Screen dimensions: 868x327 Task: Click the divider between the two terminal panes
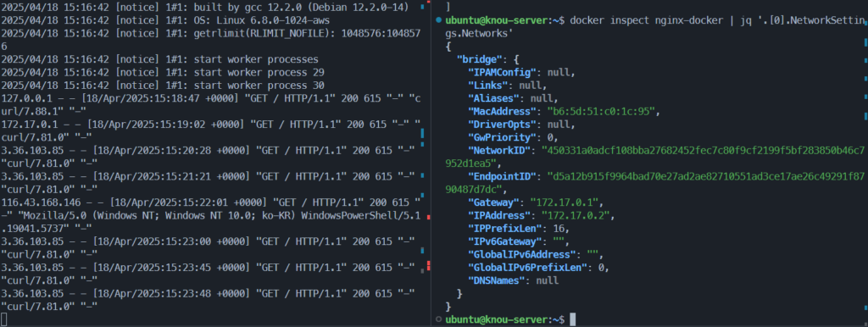click(x=431, y=163)
